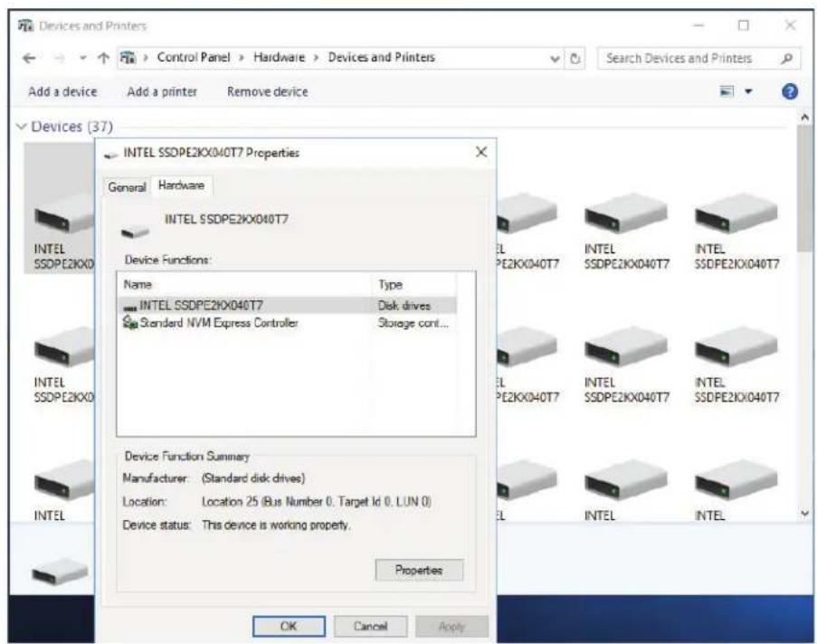The height and width of the screenshot is (644, 817).
Task: Click Devices and Printers breadcrumb segment
Action: click(382, 57)
